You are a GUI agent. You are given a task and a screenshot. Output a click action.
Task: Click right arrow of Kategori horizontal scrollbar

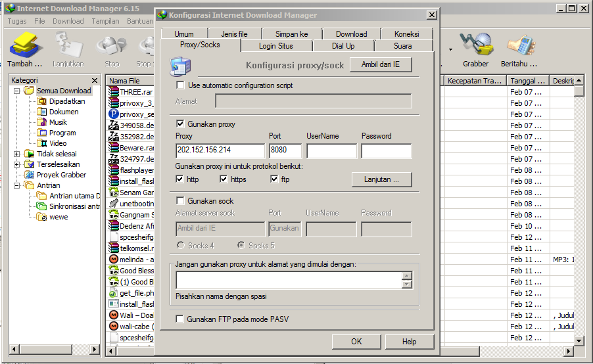coord(95,350)
